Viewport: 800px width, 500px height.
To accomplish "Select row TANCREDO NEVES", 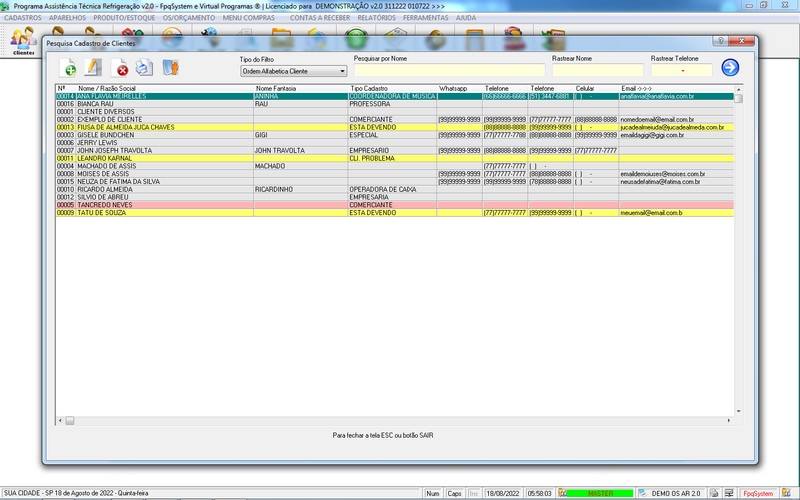I will tap(394, 205).
